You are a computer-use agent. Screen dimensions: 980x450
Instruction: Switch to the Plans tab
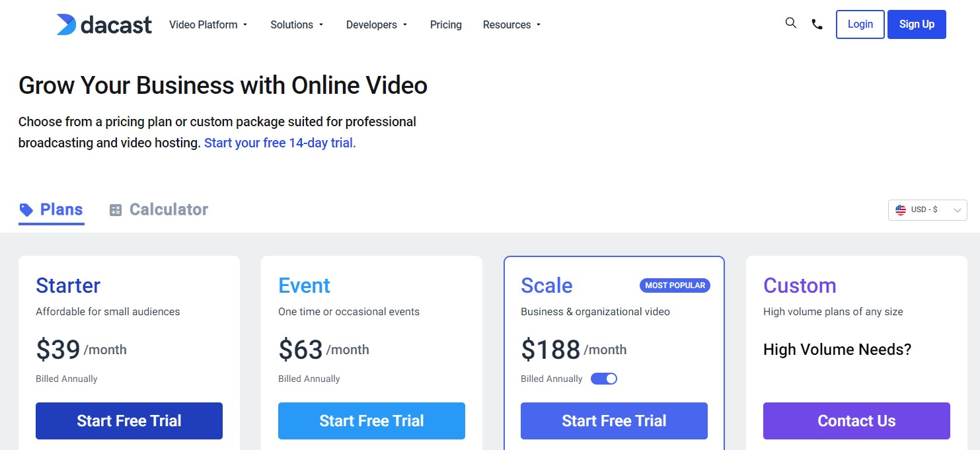[52, 210]
